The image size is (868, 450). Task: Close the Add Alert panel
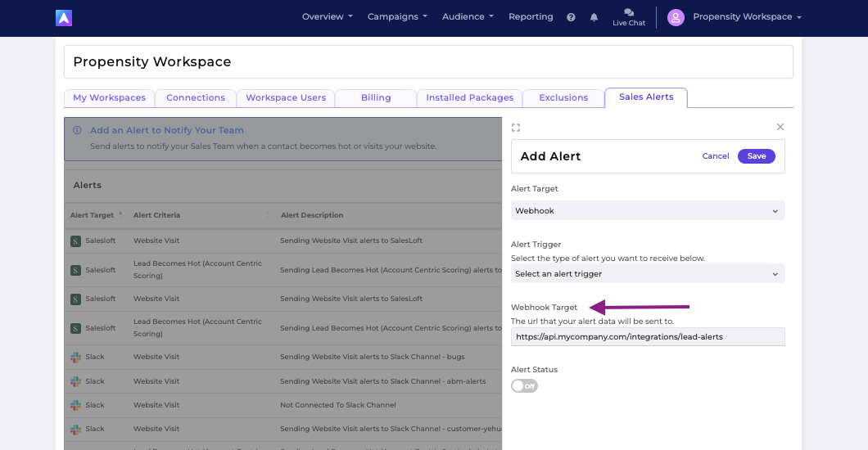[780, 127]
